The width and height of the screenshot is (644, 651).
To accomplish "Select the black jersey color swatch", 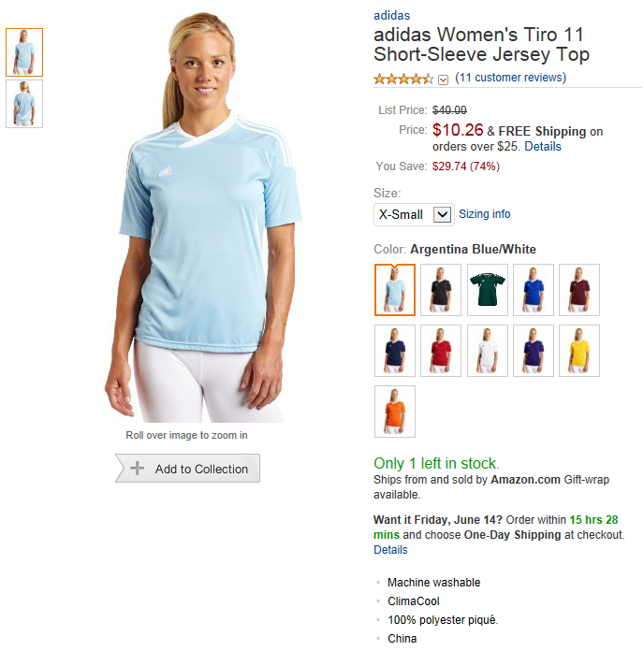I will coord(441,290).
